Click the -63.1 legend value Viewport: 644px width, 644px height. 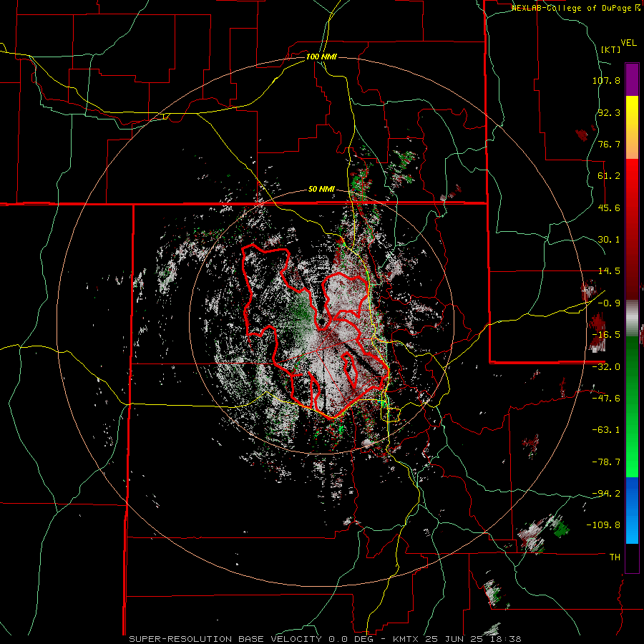[x=606, y=430]
